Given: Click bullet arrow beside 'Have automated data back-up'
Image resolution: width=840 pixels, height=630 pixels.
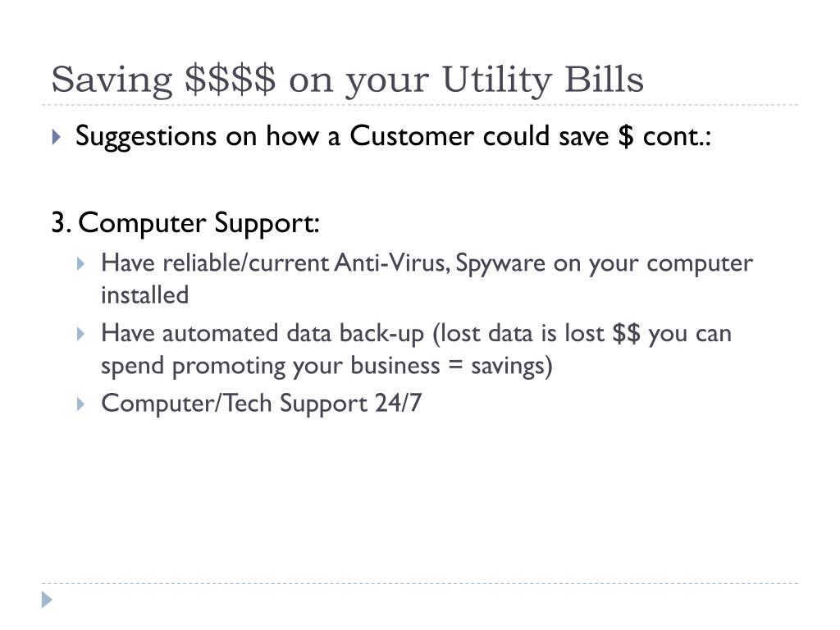Looking at the screenshot, I should [81, 335].
